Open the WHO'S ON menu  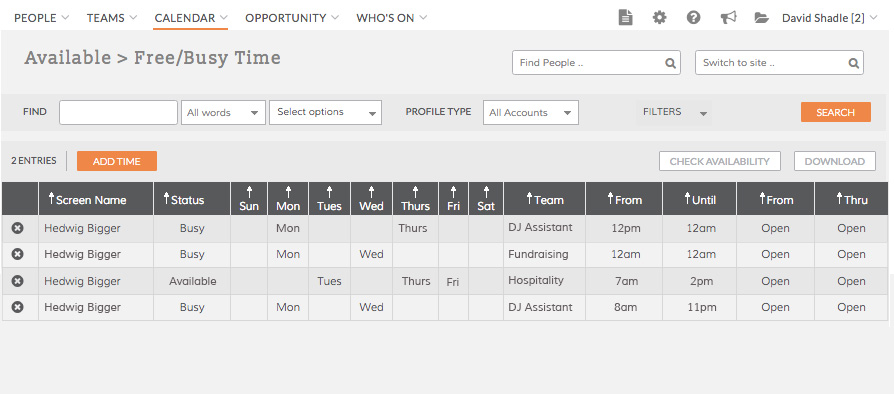pos(392,18)
